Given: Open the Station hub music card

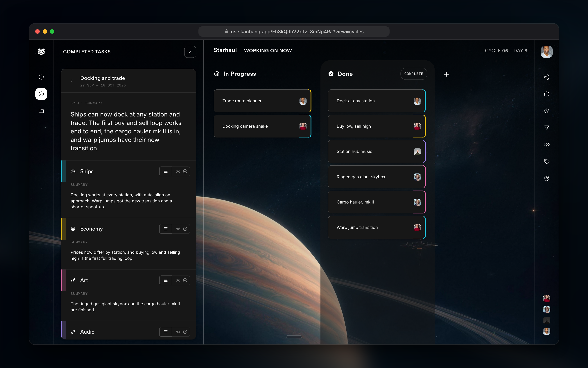Looking at the screenshot, I should click(377, 152).
